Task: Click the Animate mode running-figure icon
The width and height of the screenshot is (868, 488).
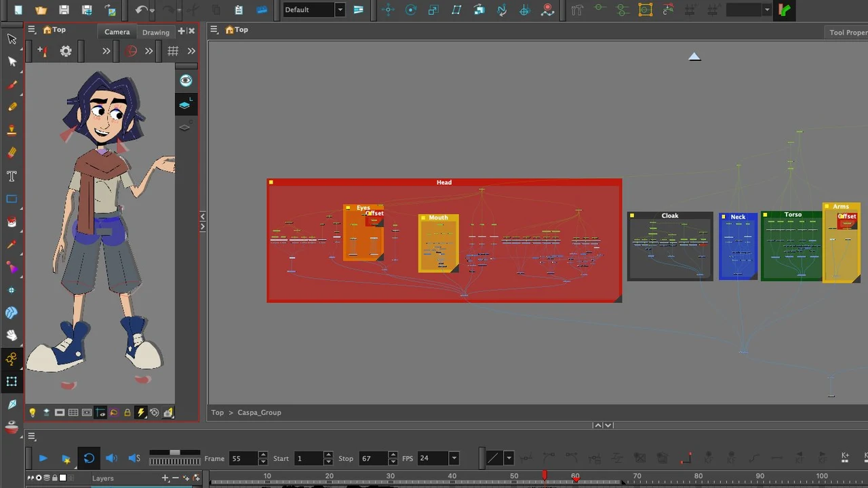Action: point(12,359)
